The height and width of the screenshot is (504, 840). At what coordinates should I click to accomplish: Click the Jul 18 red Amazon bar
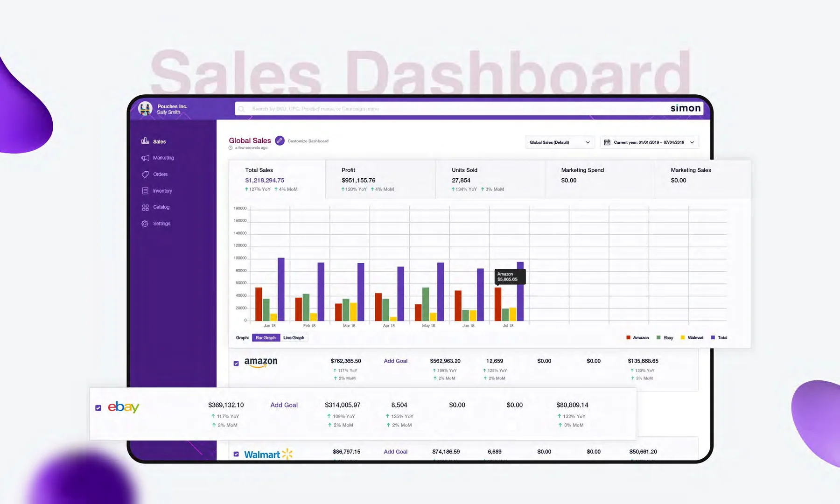click(498, 304)
